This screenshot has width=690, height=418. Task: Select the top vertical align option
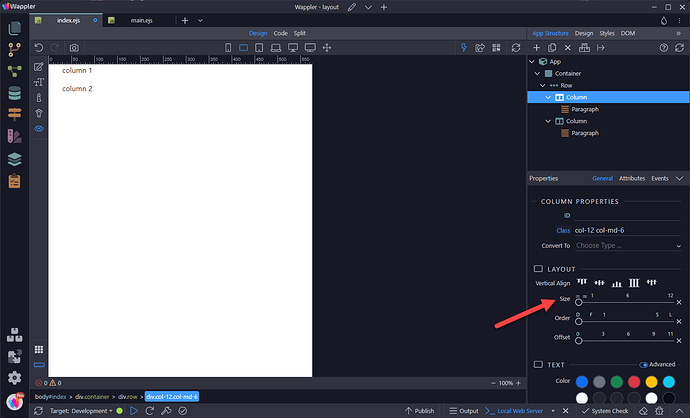(x=582, y=282)
